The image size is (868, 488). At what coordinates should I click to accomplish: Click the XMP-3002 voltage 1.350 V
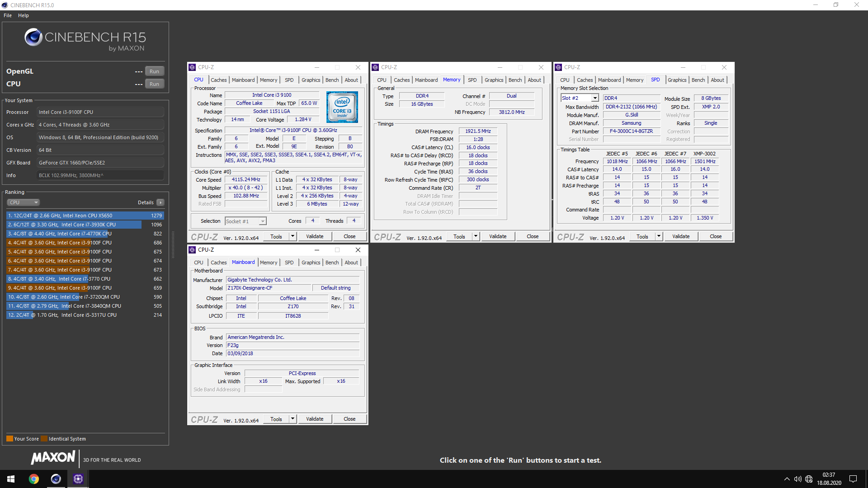[705, 218]
